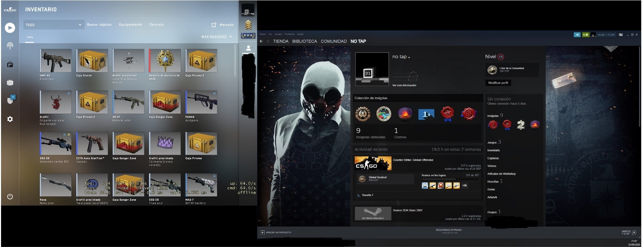Open the Amigos menu in Steam
The height and width of the screenshot is (247, 644).
[278, 34]
